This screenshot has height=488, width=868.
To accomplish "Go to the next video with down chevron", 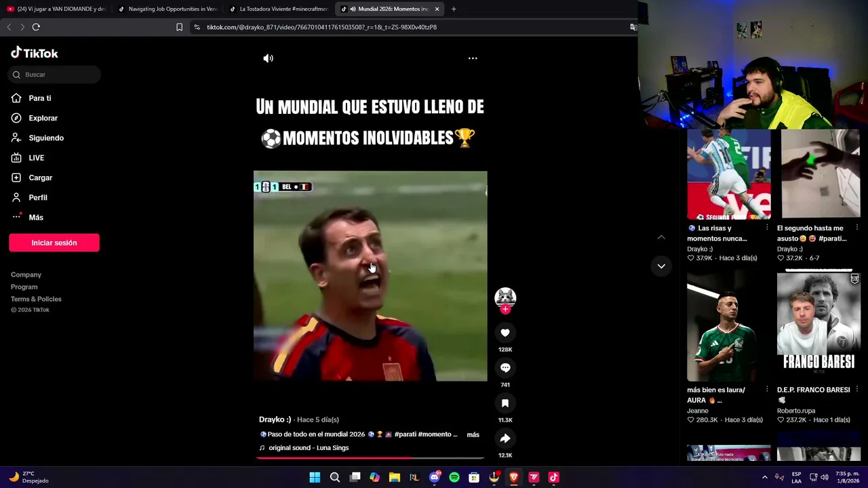I will coord(661,266).
